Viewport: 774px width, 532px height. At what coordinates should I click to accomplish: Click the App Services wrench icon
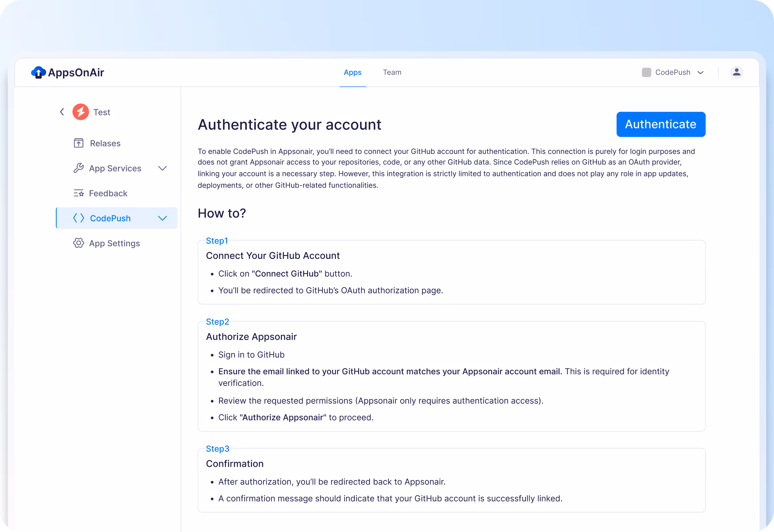(79, 168)
